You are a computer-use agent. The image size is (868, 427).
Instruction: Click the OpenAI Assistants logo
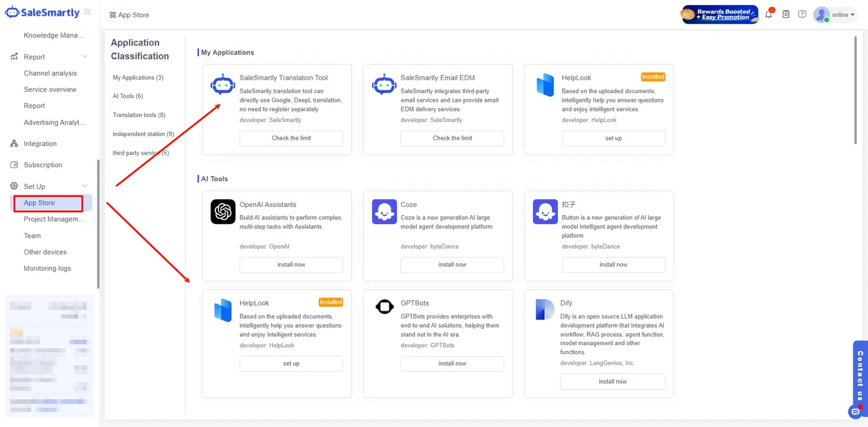(x=223, y=211)
